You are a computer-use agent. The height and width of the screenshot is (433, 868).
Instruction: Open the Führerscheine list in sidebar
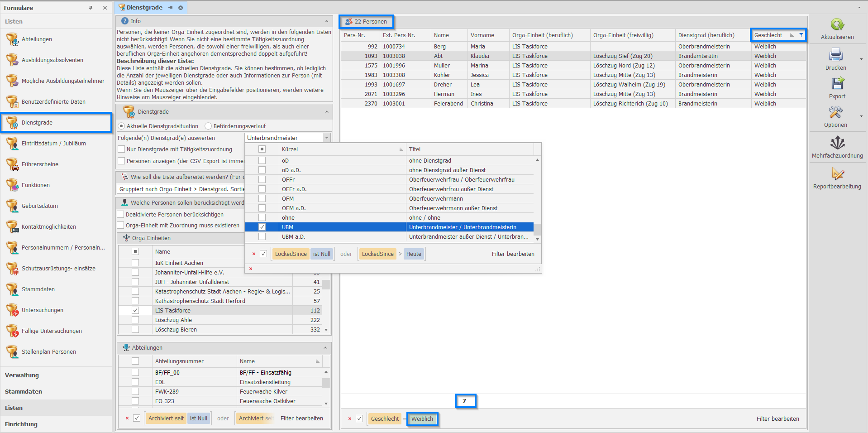[x=40, y=164]
